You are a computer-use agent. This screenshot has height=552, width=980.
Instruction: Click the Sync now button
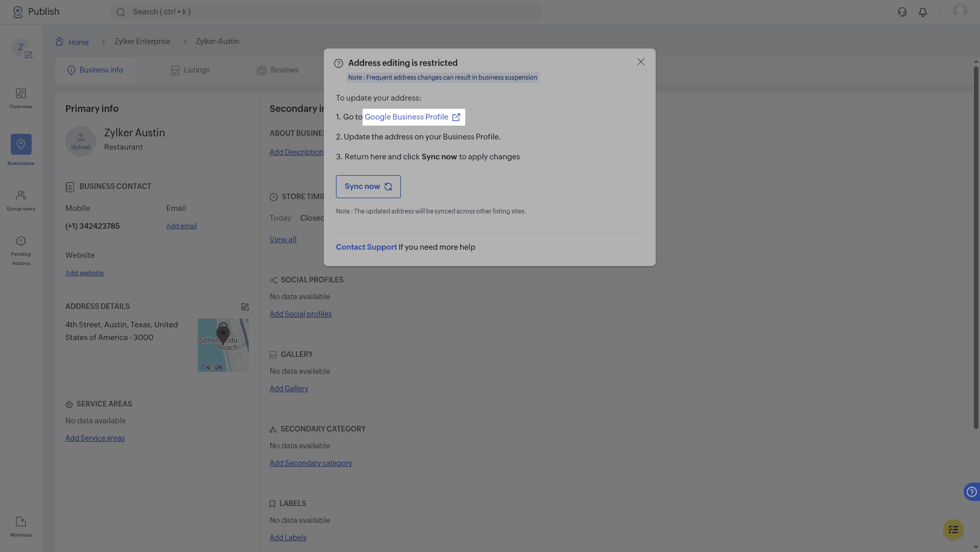coord(368,186)
